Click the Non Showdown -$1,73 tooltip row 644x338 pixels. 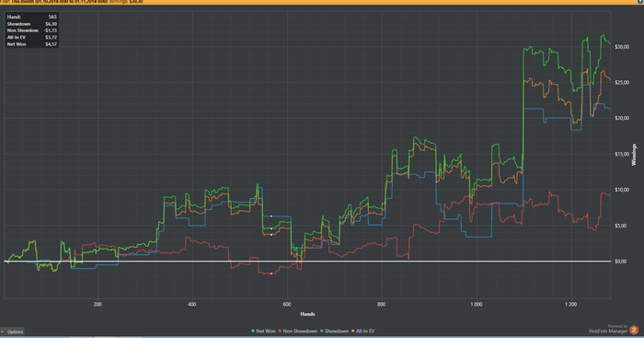click(31, 30)
